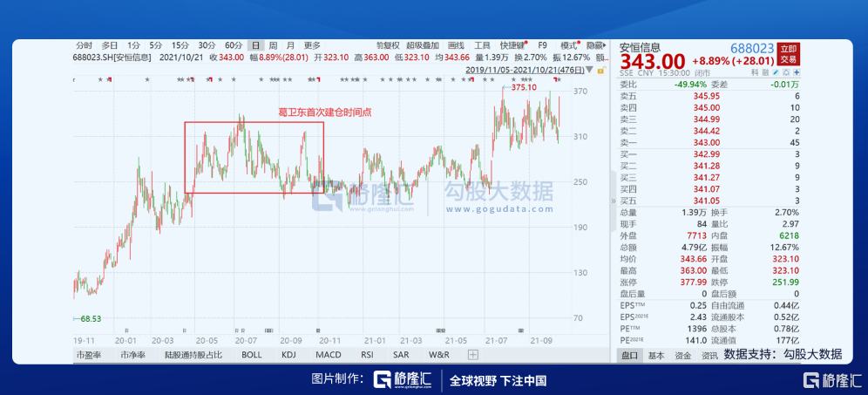Select the 60分 period

pyautogui.click(x=233, y=45)
